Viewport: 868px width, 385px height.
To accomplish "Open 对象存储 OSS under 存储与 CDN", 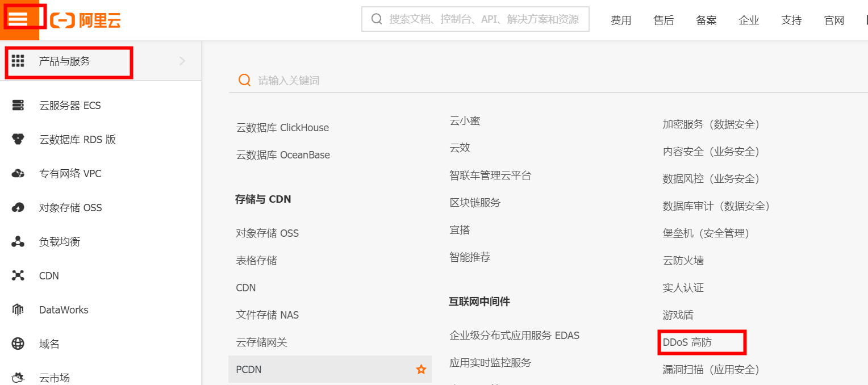I will (267, 233).
